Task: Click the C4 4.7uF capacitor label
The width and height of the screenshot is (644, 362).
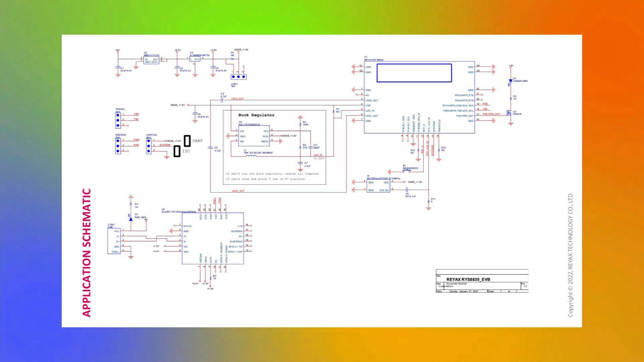Action: pyautogui.click(x=223, y=95)
